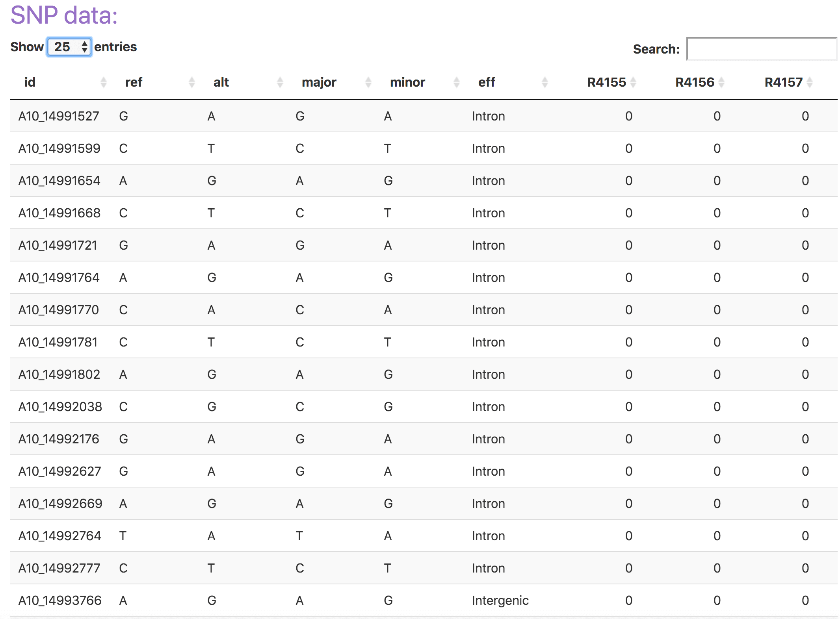Click the Intergenic effect cell
The width and height of the screenshot is (840, 619).
(500, 600)
